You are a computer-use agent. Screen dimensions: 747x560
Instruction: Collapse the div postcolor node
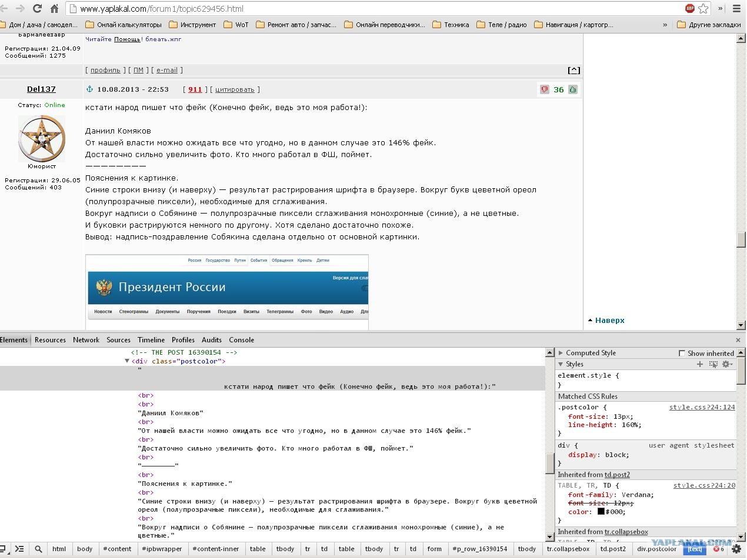coord(127,361)
